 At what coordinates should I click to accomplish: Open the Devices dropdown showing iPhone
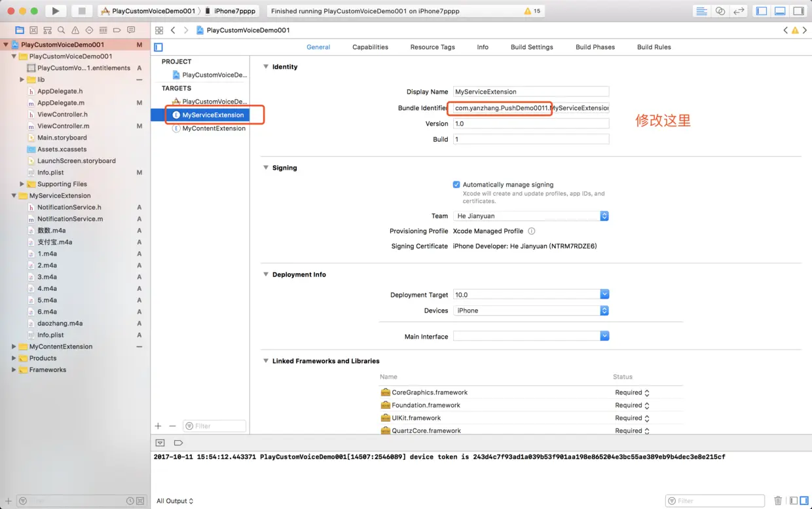pos(531,311)
